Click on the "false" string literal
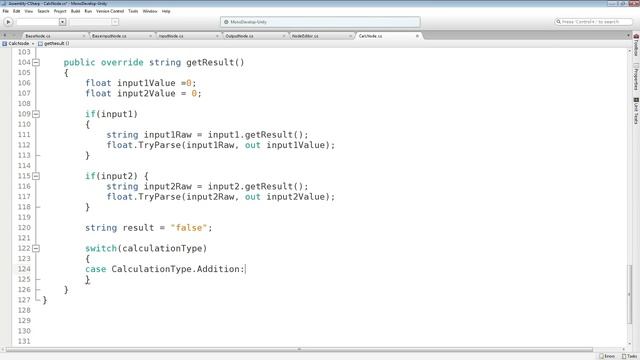Screen dimensions: 640x360 point(189,228)
